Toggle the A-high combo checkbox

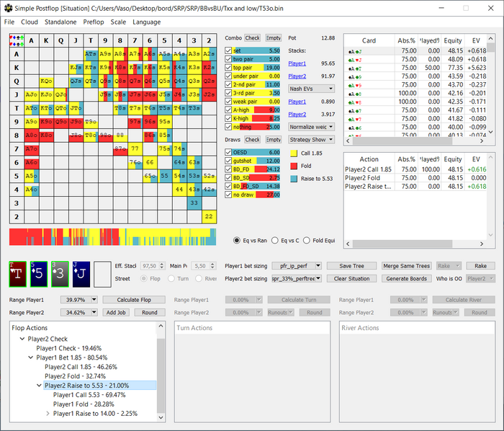coord(228,110)
